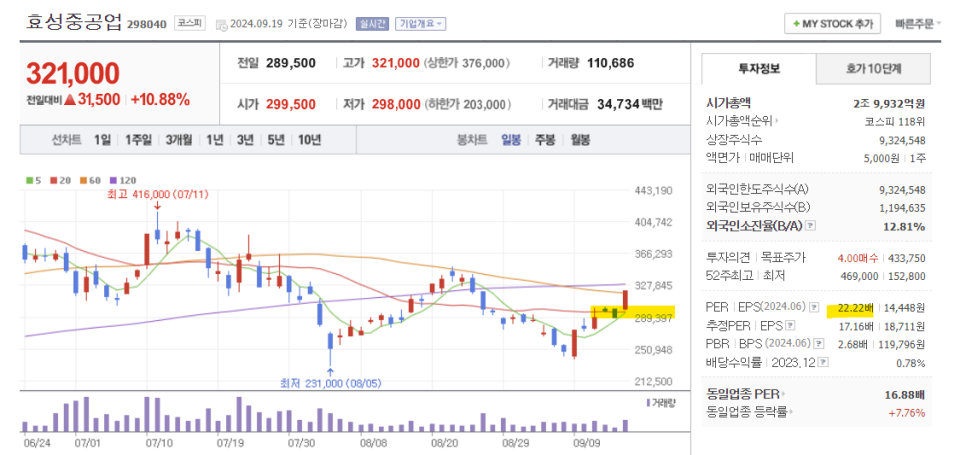Open the help icon beside 배당수익률 2023.12
966x455 pixels.
824,362
